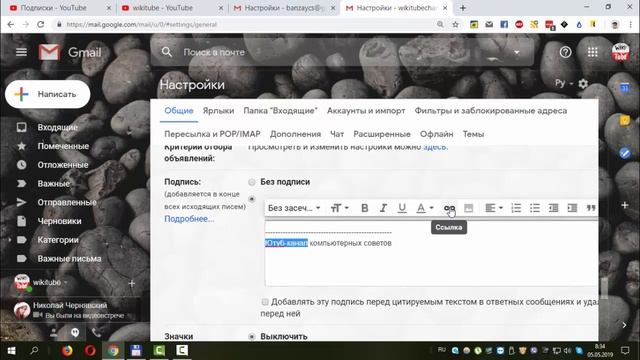
Task: Click the wikitube account avatar
Action: pyautogui.click(x=620, y=52)
